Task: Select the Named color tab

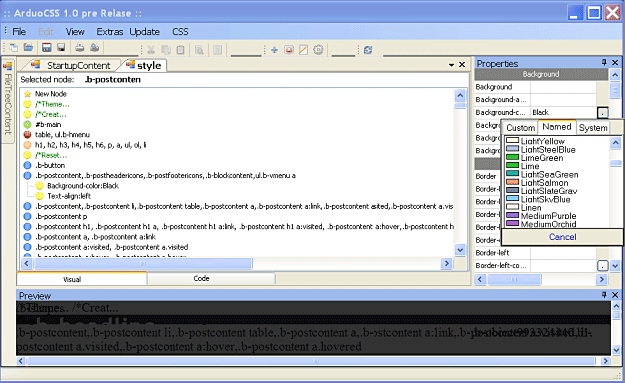Action: (x=557, y=127)
